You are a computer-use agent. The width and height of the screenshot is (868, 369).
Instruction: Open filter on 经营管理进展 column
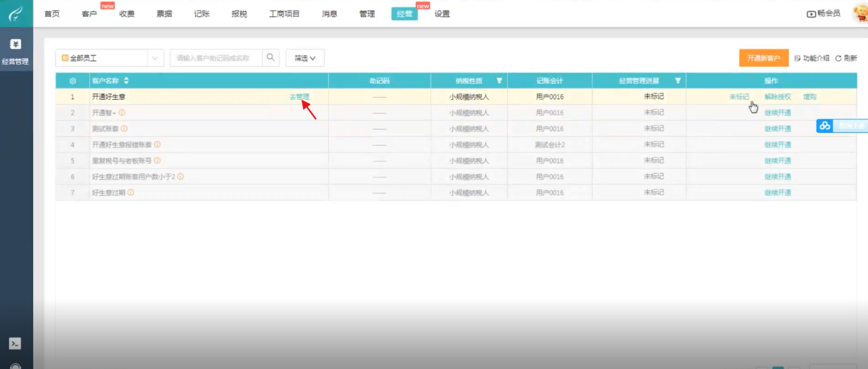tap(678, 81)
